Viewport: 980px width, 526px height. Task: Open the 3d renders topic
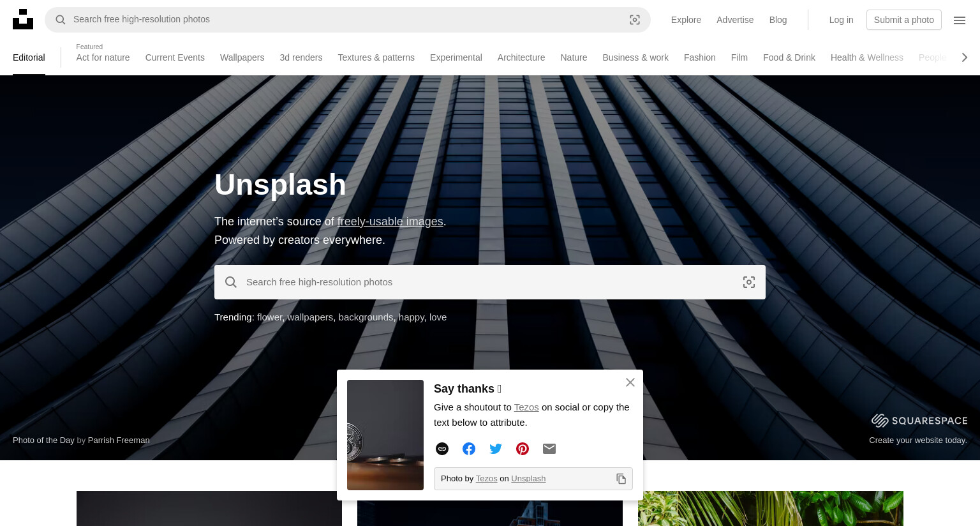tap(301, 57)
